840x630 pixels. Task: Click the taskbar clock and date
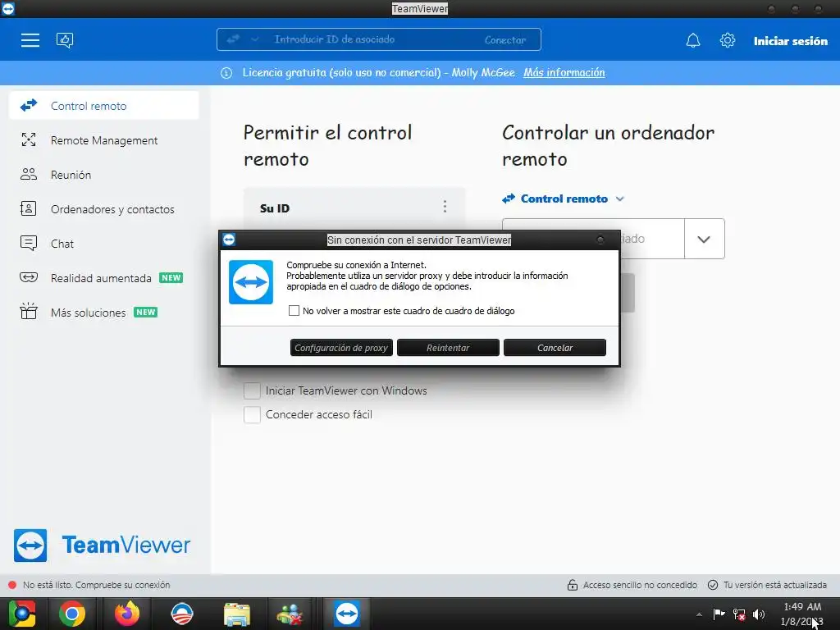tap(802, 614)
